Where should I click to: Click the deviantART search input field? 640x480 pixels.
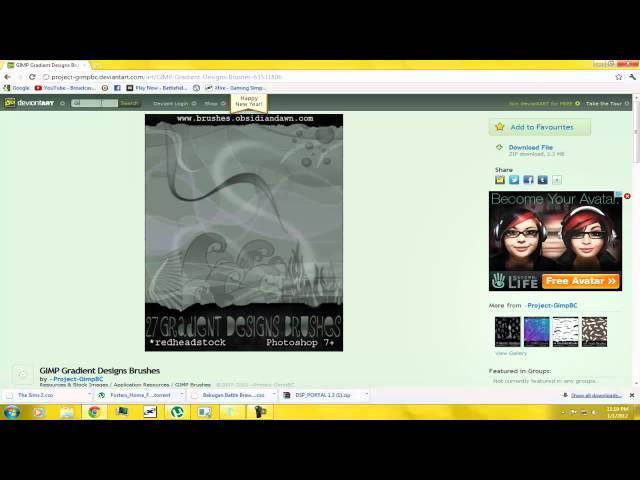point(94,103)
